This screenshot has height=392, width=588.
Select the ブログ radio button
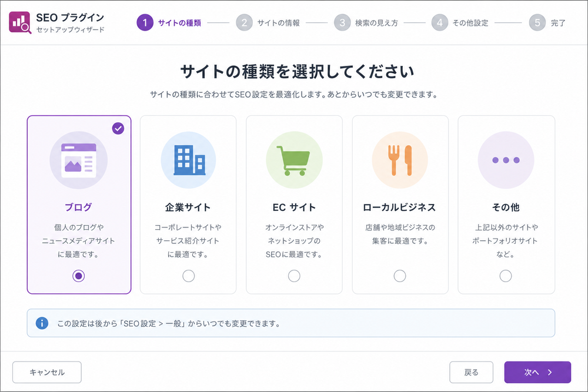pos(78,276)
